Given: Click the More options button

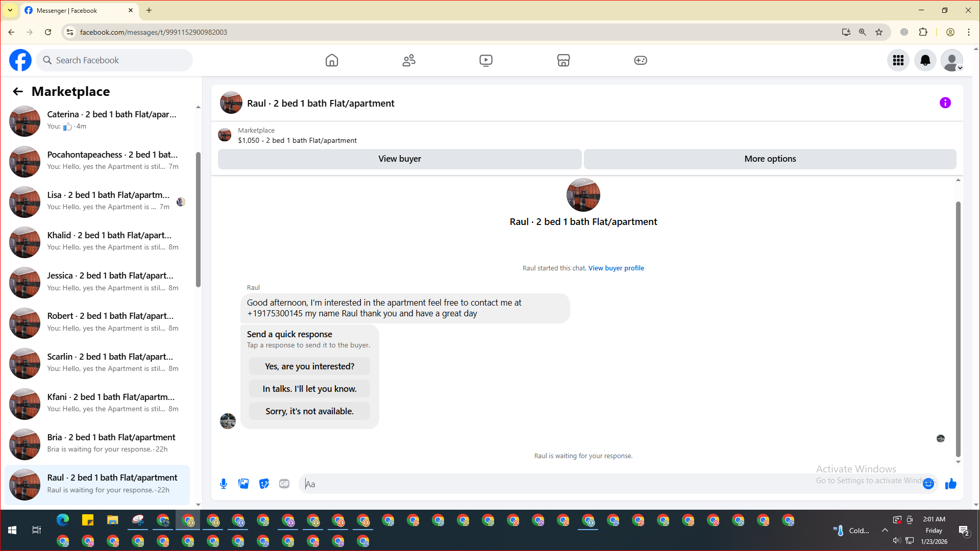Looking at the screenshot, I should tap(770, 159).
